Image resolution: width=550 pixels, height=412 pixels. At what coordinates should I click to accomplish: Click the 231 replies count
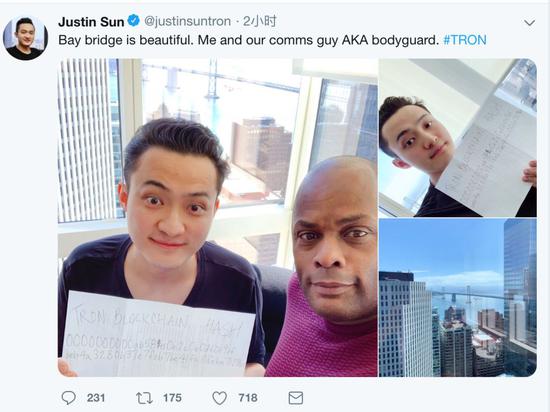click(x=96, y=398)
